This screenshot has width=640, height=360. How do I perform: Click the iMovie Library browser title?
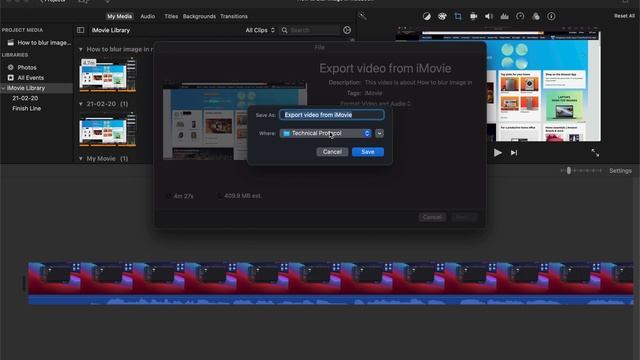111,30
